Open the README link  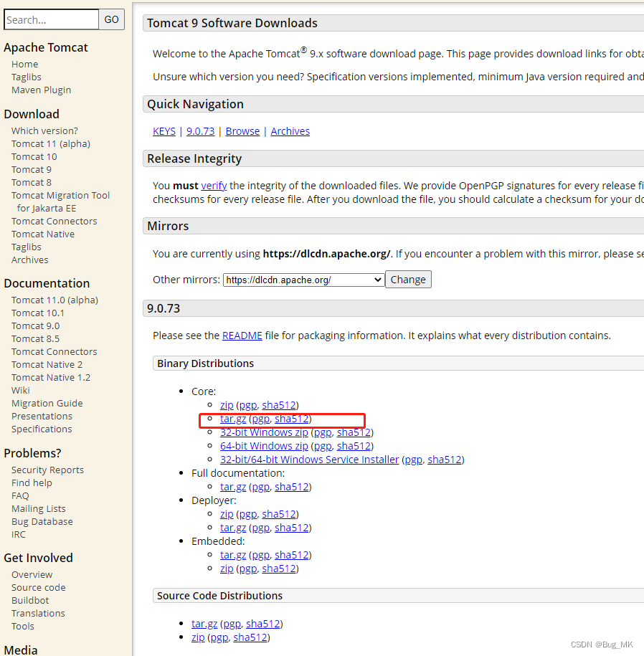tap(242, 336)
